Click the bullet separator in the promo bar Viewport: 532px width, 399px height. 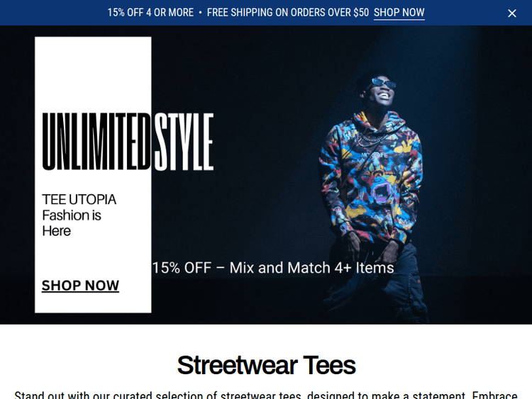pos(200,13)
